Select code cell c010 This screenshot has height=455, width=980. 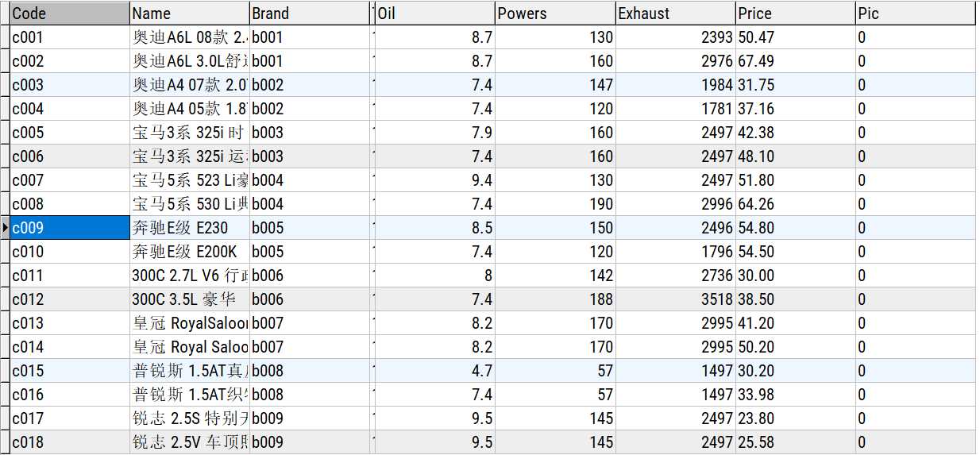[x=70, y=252]
